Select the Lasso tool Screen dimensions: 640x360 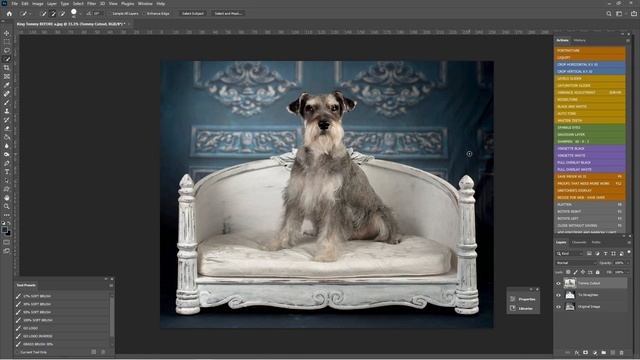tap(7, 50)
